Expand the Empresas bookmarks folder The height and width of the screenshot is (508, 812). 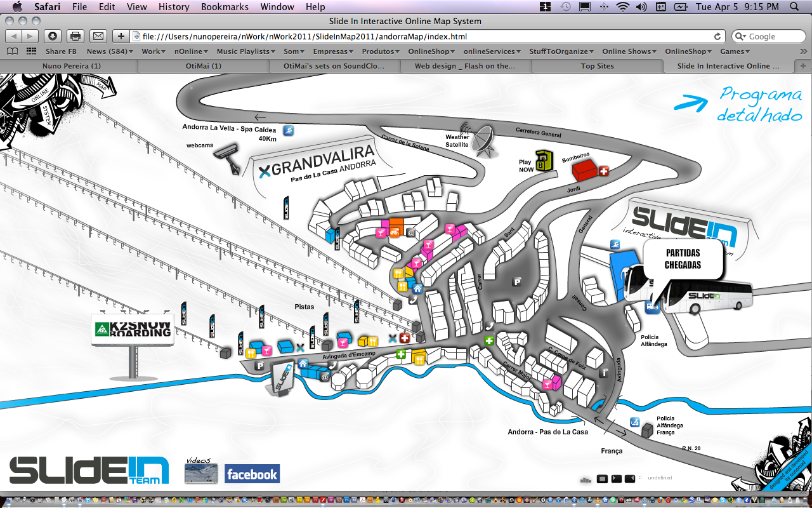[333, 51]
